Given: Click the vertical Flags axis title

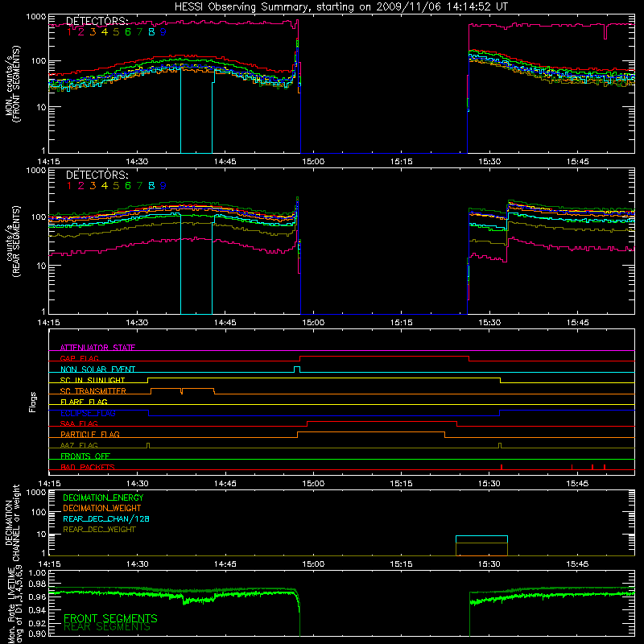Looking at the screenshot, I should (33, 402).
